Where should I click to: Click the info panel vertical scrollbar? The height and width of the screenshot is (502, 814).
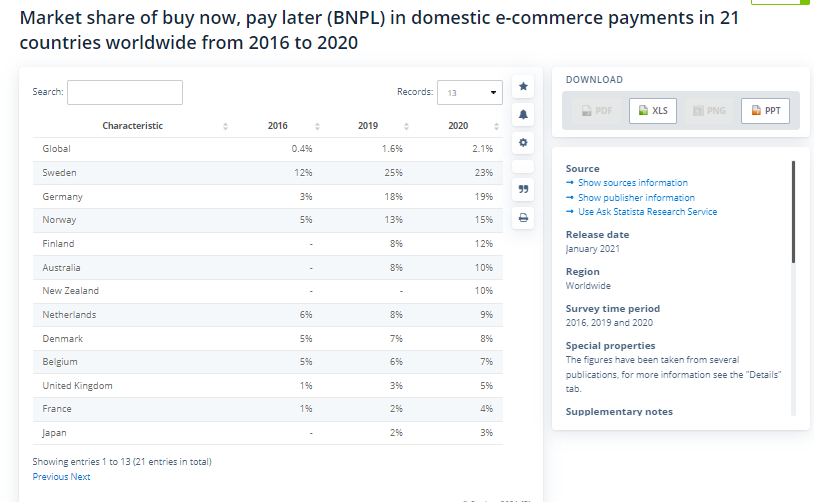(794, 212)
